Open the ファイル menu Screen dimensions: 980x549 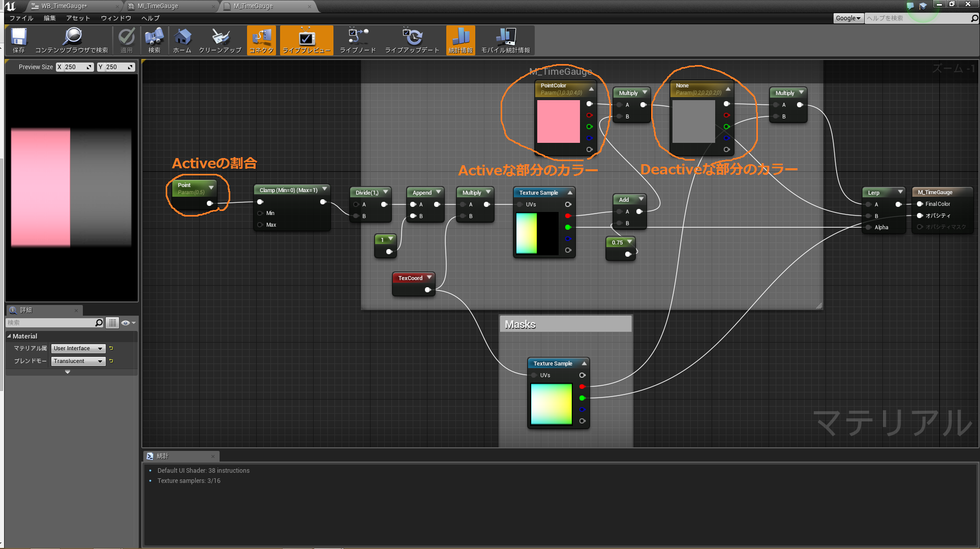click(x=21, y=18)
